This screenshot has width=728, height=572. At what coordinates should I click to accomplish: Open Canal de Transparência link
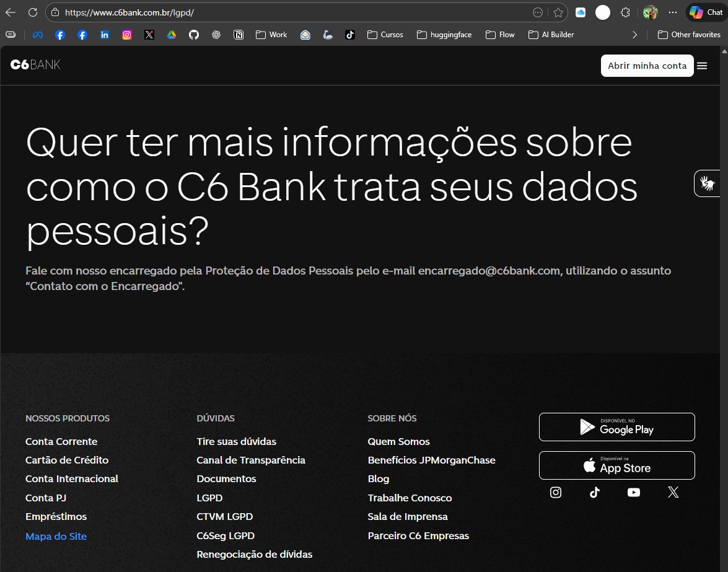coord(251,460)
